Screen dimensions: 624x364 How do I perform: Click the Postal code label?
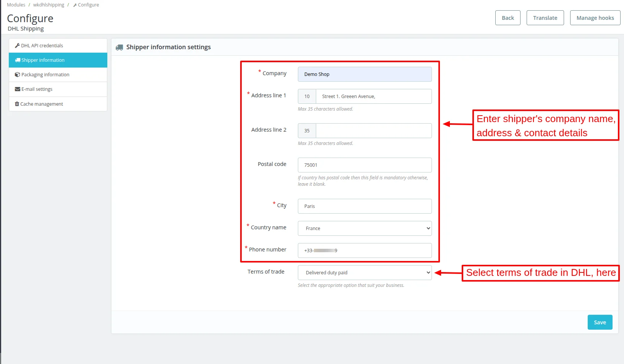point(272,164)
